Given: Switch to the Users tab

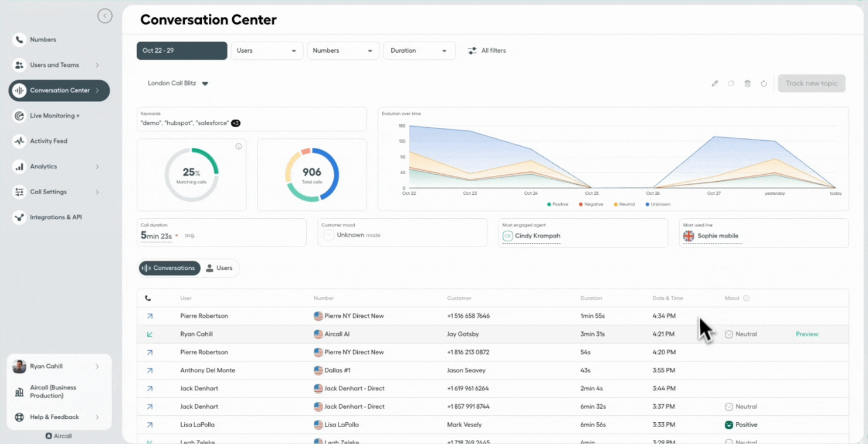Looking at the screenshot, I should tap(219, 268).
